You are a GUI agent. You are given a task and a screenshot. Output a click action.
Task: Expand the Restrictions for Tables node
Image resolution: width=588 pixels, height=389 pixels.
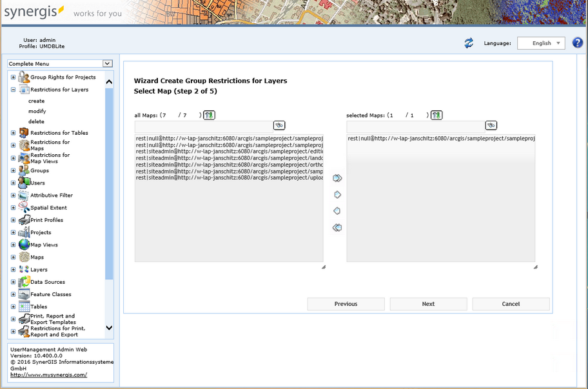coord(14,134)
